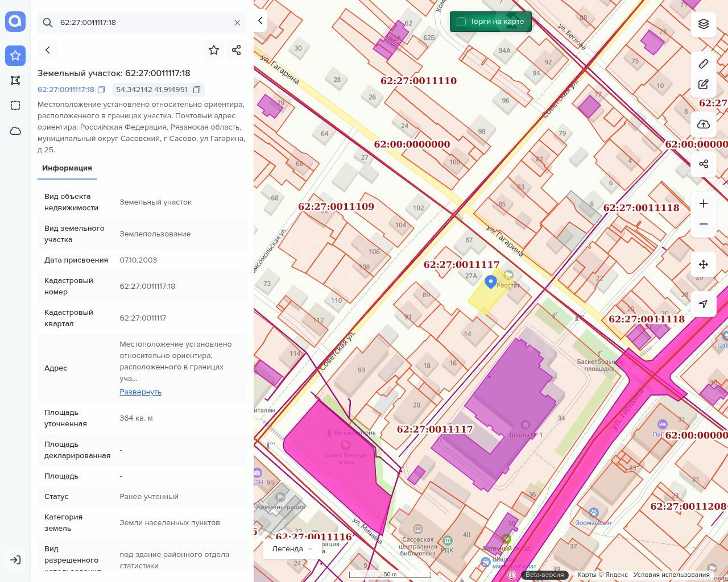Select the ruler measurement tool
Screen dimensions: 728x582
(704, 64)
